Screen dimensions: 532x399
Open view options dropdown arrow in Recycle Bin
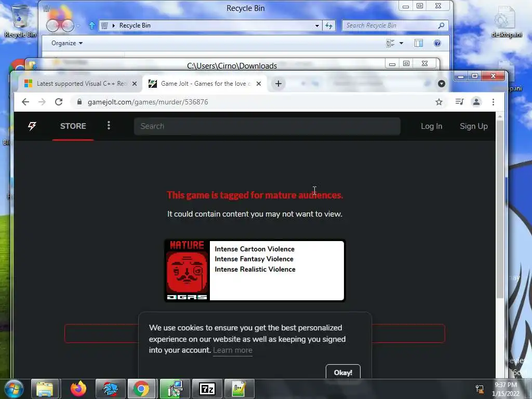[x=402, y=43]
